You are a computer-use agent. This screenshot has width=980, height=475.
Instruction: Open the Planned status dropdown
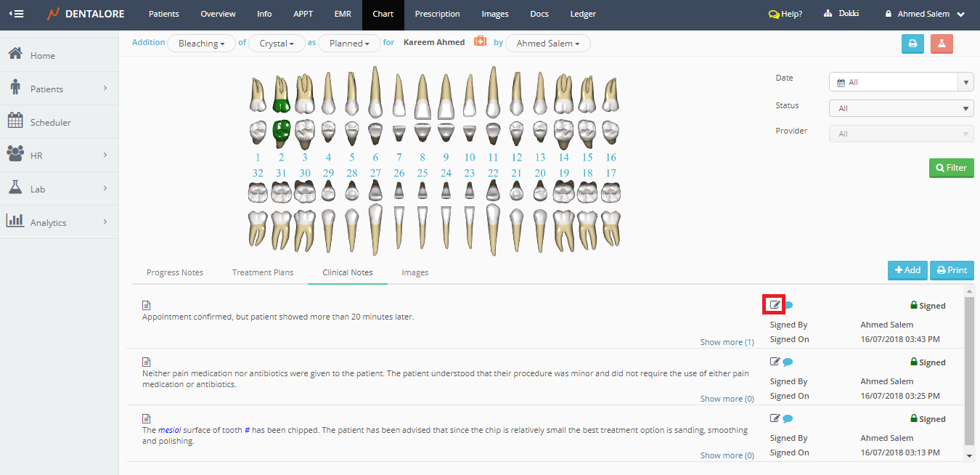point(350,44)
